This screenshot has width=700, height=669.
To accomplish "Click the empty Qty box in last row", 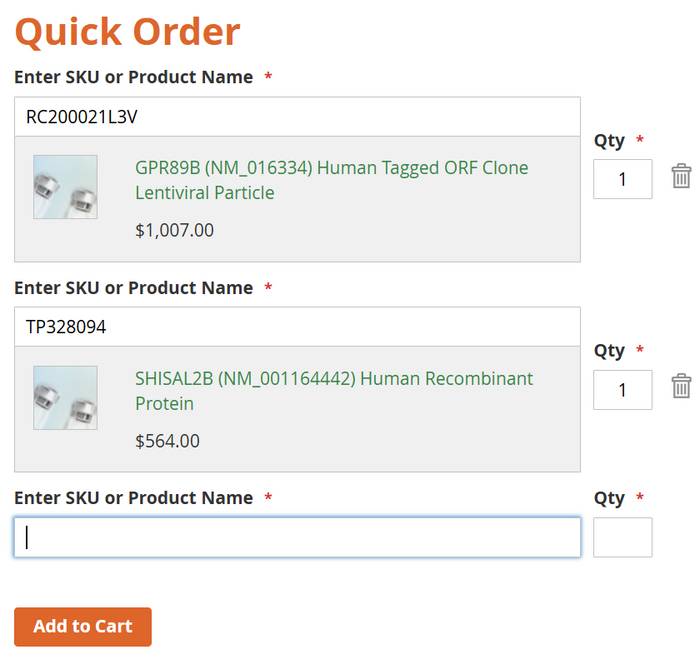I will 623,537.
